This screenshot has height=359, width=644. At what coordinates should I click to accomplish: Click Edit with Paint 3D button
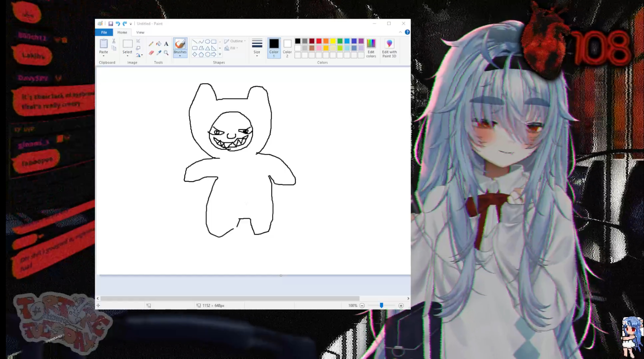click(x=389, y=48)
